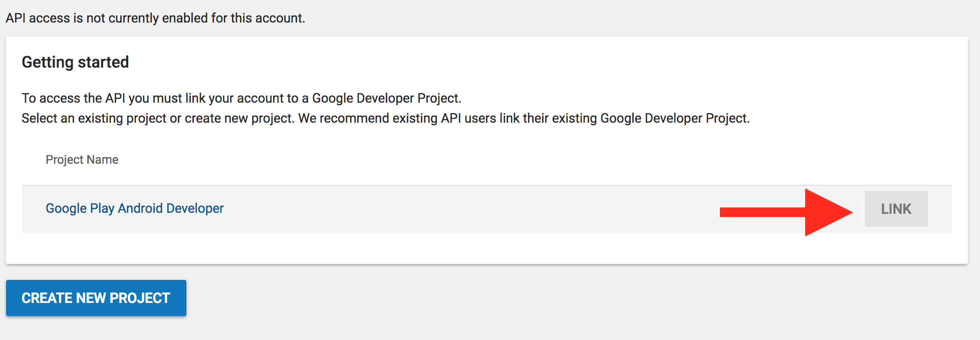
Task: Open the Google Play Android Developer link
Action: point(134,208)
